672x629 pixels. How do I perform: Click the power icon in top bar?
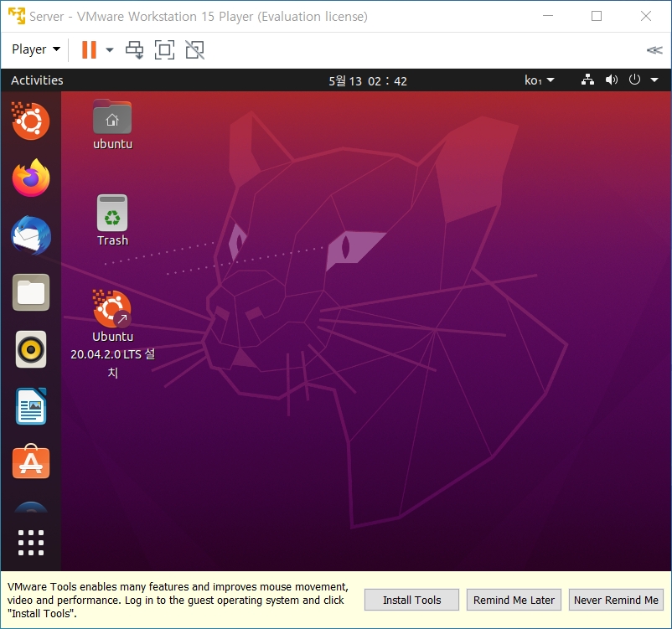tap(635, 80)
